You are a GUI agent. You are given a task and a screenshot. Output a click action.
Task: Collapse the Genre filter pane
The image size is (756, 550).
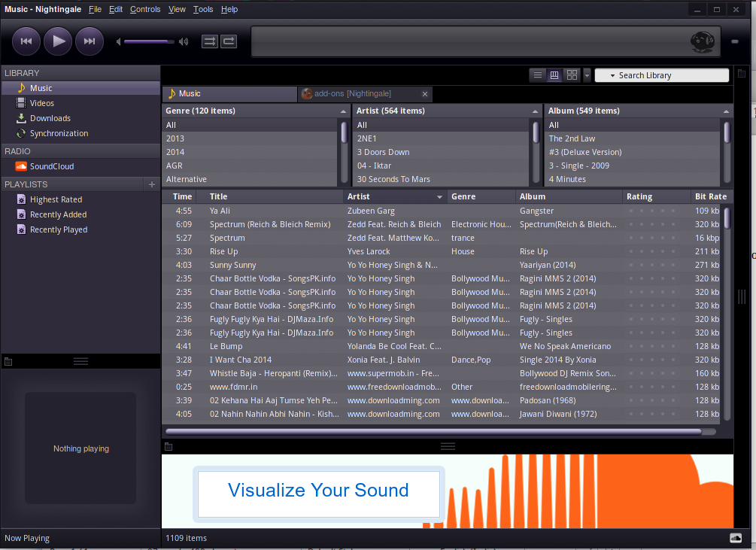point(343,111)
